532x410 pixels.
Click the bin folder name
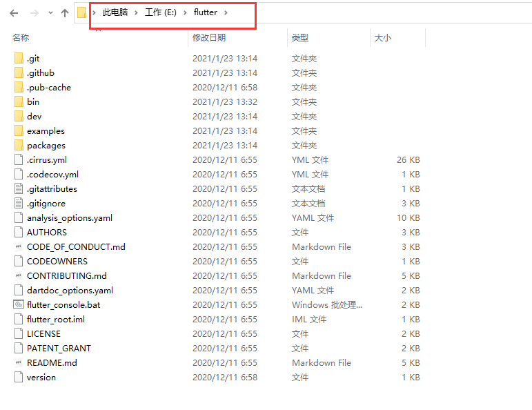point(33,102)
